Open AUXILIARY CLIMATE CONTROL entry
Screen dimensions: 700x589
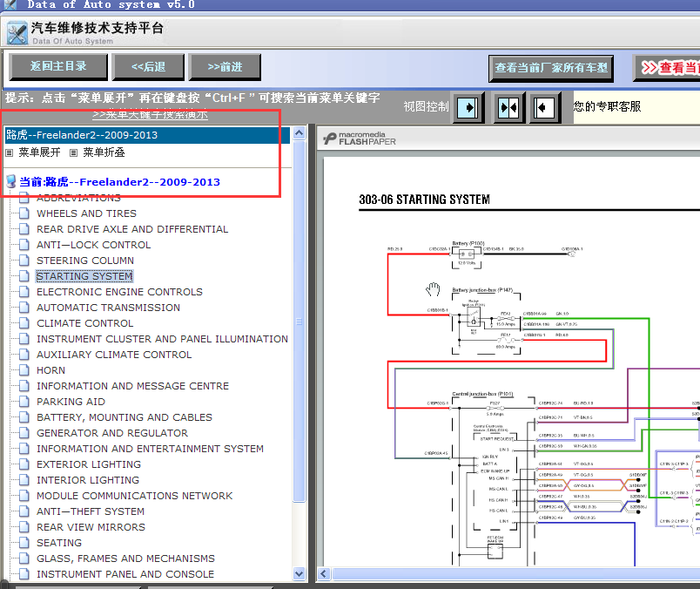pos(114,355)
